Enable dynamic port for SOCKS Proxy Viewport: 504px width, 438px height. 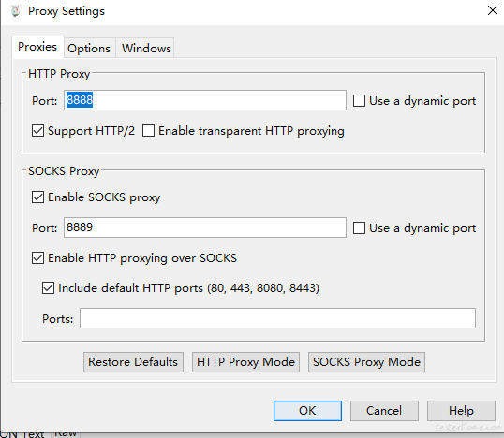click(359, 228)
